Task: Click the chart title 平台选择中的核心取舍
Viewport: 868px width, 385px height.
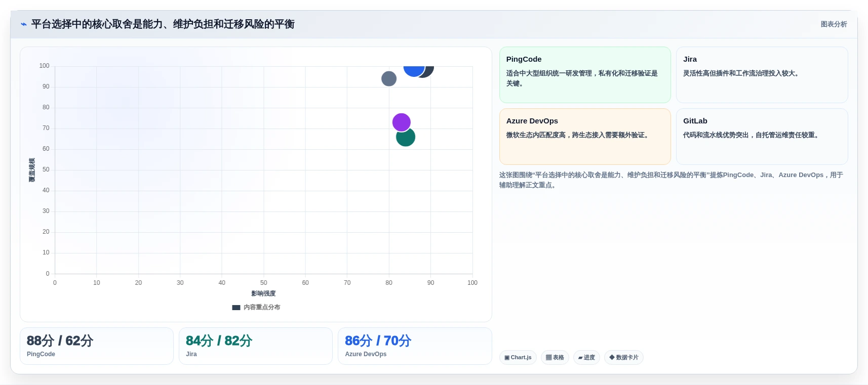Action: pyautogui.click(x=163, y=24)
